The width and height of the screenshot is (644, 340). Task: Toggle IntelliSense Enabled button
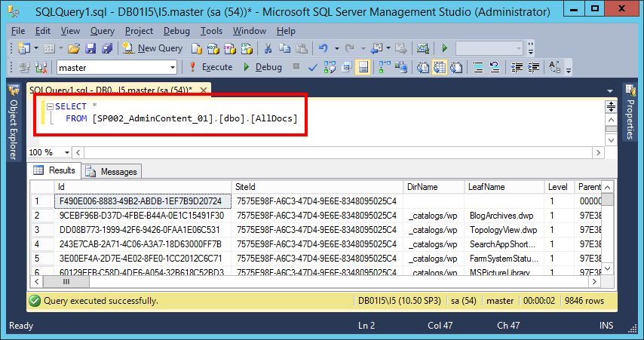[x=363, y=67]
